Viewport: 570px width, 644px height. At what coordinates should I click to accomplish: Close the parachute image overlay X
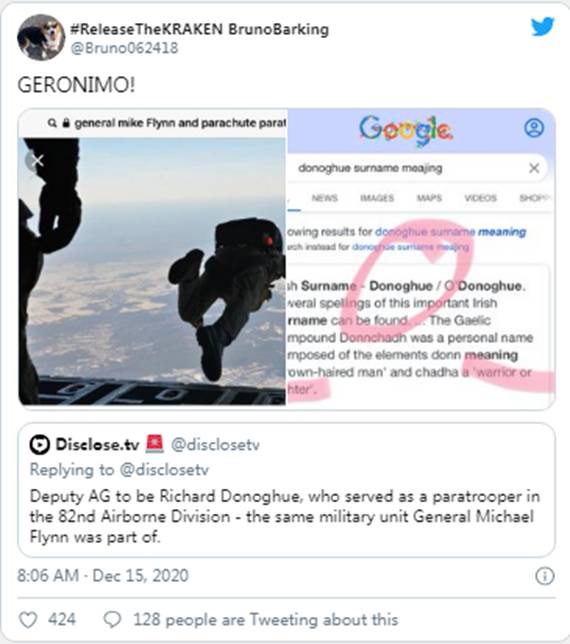(36, 161)
